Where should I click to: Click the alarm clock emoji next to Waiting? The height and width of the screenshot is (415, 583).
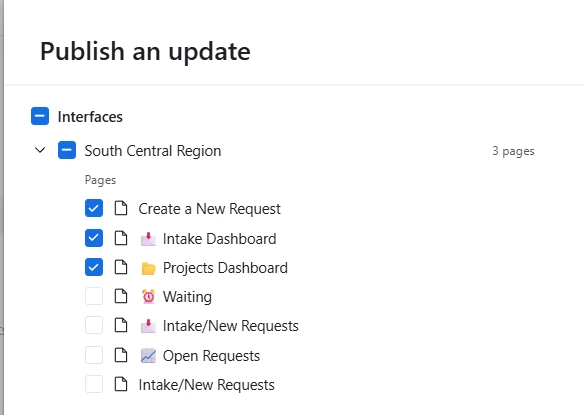pyautogui.click(x=148, y=297)
